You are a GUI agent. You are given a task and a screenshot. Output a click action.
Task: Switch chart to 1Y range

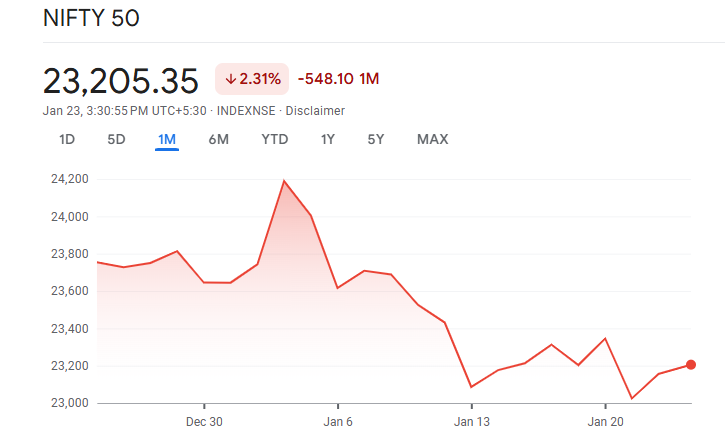point(327,139)
